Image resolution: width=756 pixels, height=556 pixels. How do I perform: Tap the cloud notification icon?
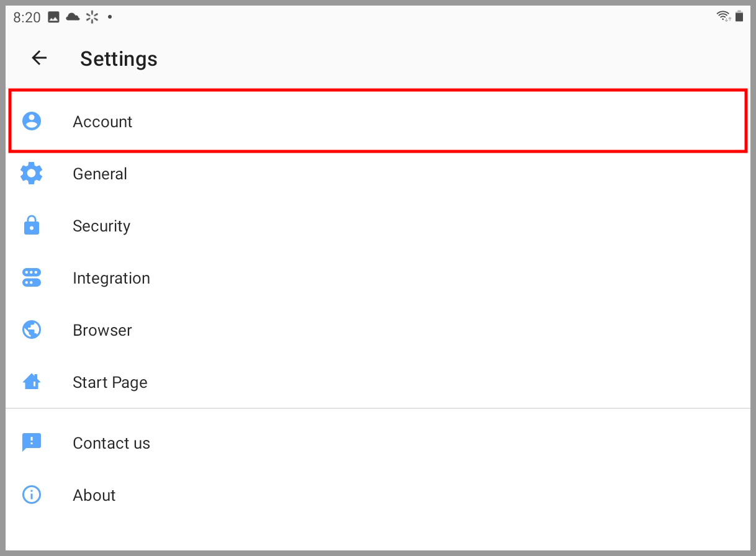[72, 17]
